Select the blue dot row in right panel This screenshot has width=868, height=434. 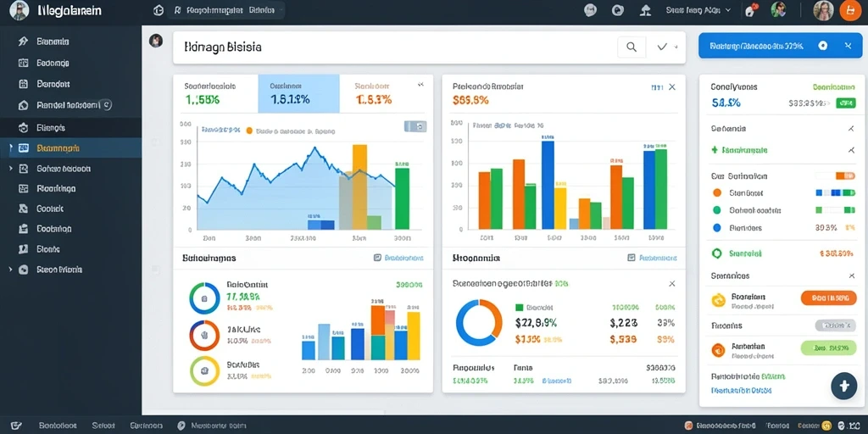point(783,227)
